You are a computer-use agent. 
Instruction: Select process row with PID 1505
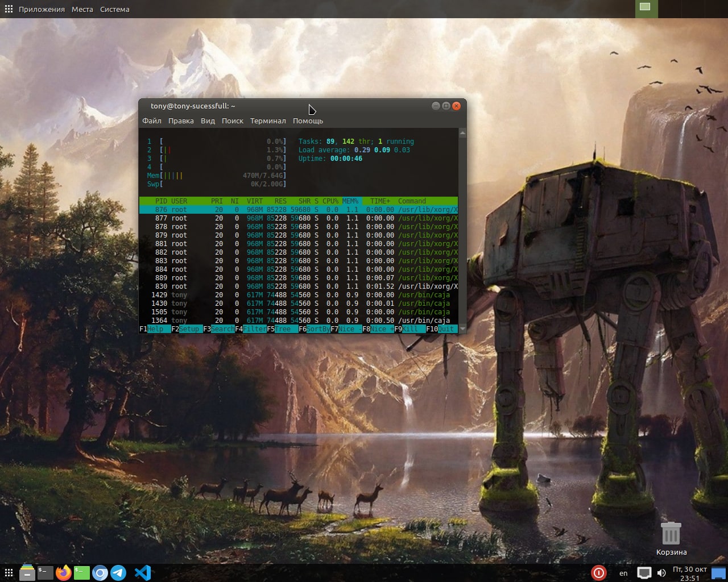pyautogui.click(x=299, y=312)
